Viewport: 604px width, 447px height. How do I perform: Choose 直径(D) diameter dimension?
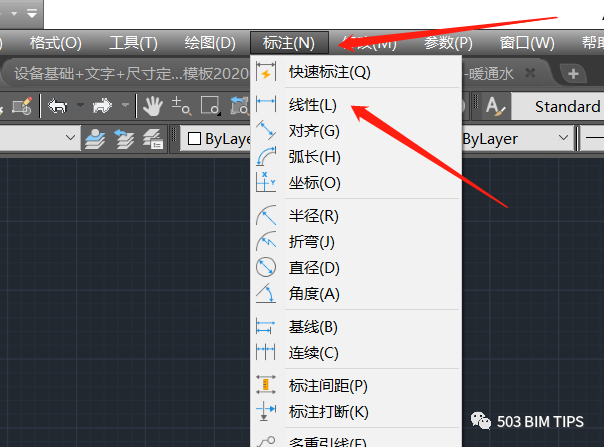(x=356, y=268)
